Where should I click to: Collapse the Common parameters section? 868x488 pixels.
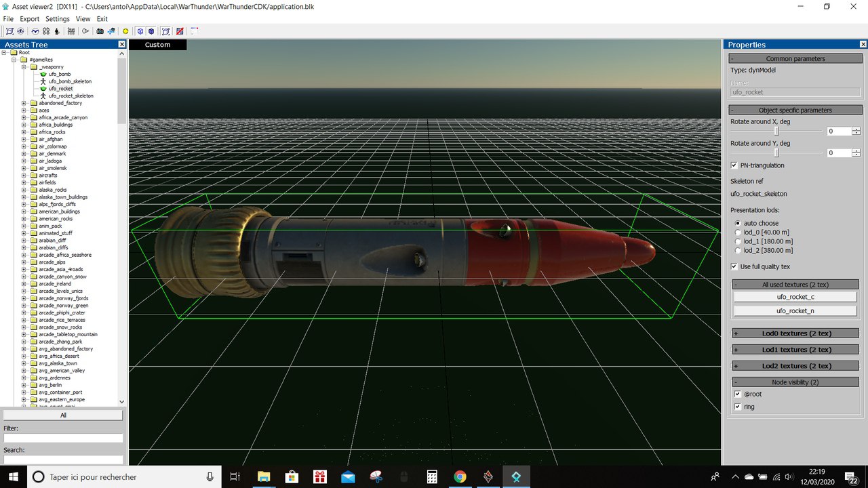coord(795,59)
